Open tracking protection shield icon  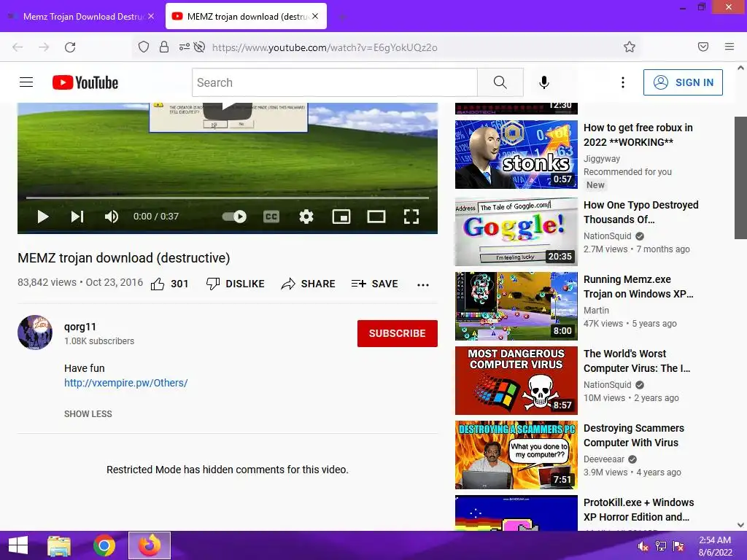(x=144, y=47)
